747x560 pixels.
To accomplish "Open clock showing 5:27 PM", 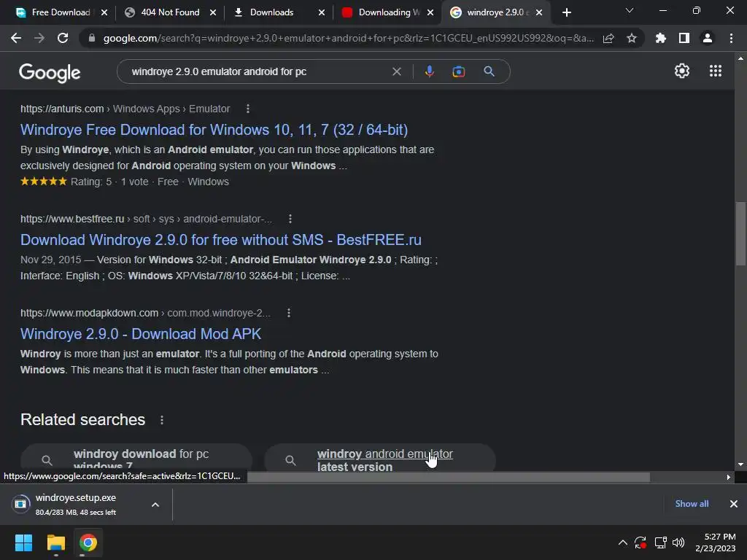I will pos(715,542).
